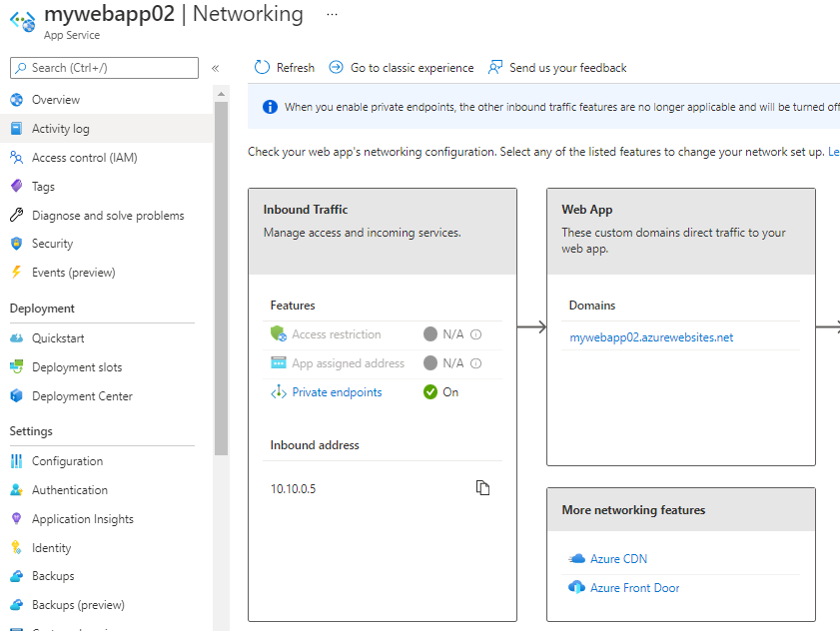The width and height of the screenshot is (840, 631).
Task: Click the Search (Ctrl+/) field
Action: 105,68
